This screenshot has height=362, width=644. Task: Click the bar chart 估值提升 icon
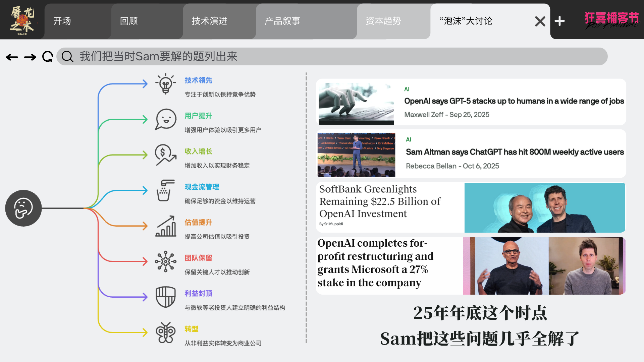(x=165, y=226)
